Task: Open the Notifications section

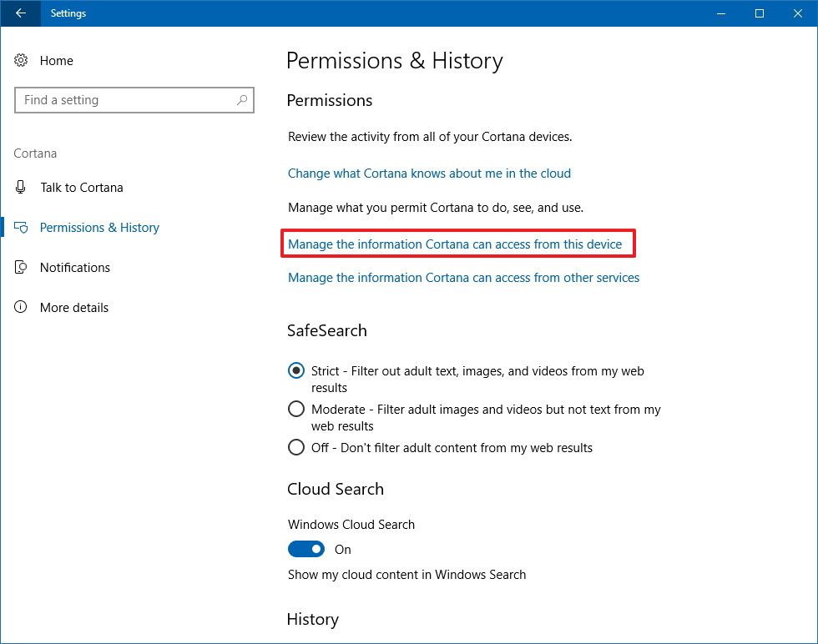Action: coord(74,267)
